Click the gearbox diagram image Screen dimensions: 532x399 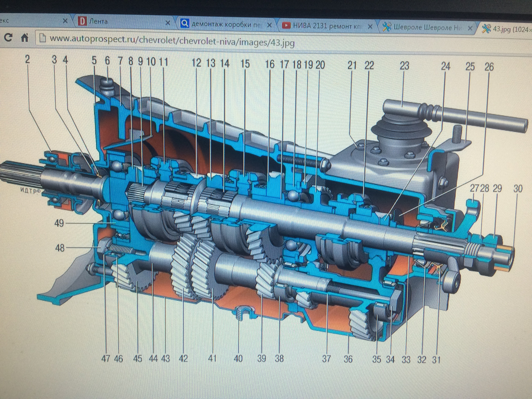tap(266, 211)
